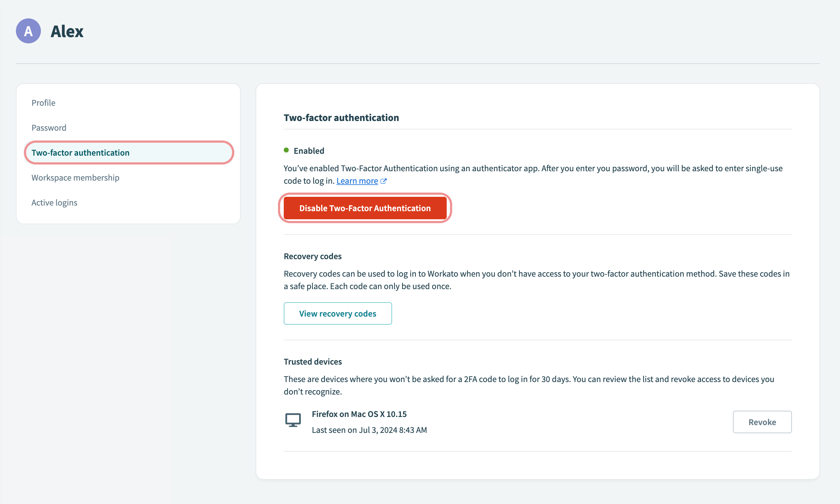Select the Profile section

(x=43, y=103)
